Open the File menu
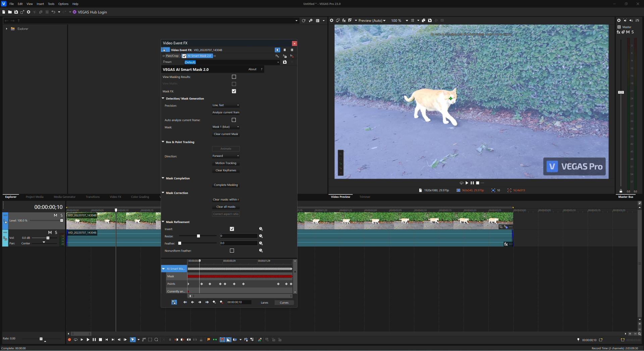The image size is (644, 351). click(11, 4)
